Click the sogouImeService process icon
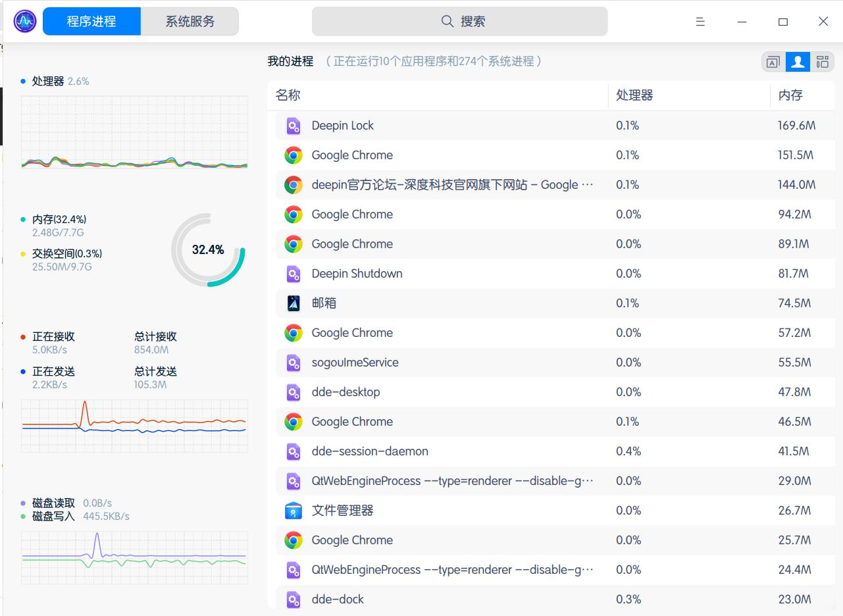843x616 pixels. point(294,363)
